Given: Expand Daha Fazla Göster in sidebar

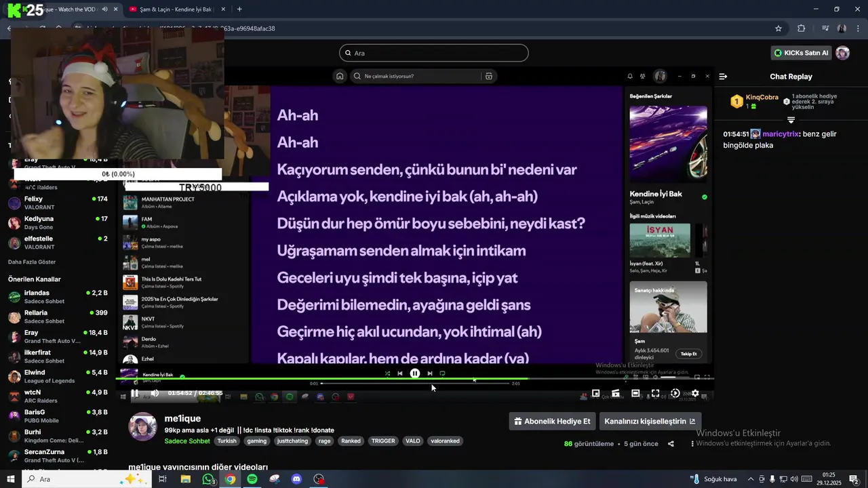Looking at the screenshot, I should 32,262.
